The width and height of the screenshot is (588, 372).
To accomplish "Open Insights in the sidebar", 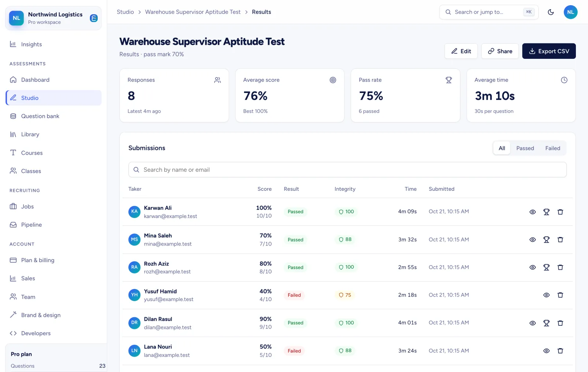I will [54, 44].
